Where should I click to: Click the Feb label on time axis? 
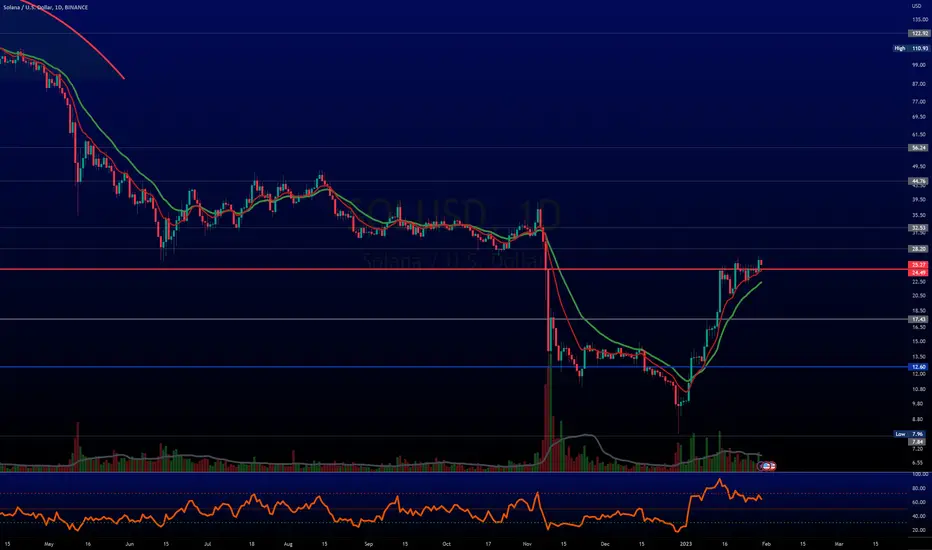coord(766,544)
